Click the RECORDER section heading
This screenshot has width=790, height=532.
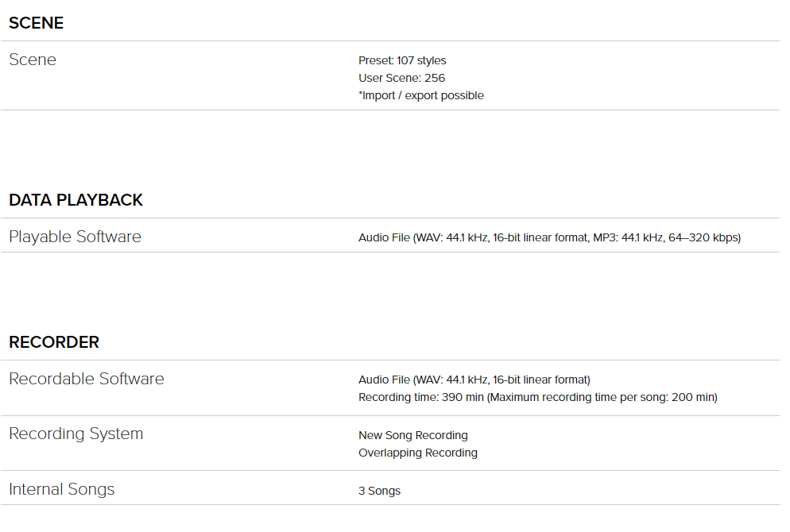pyautogui.click(x=54, y=342)
